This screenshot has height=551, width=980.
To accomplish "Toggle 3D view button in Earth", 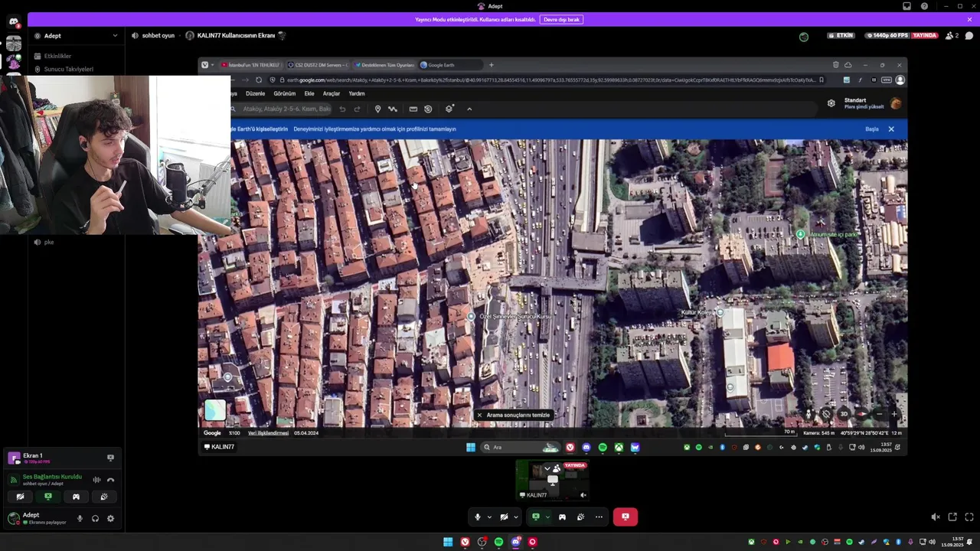I will [x=844, y=414].
